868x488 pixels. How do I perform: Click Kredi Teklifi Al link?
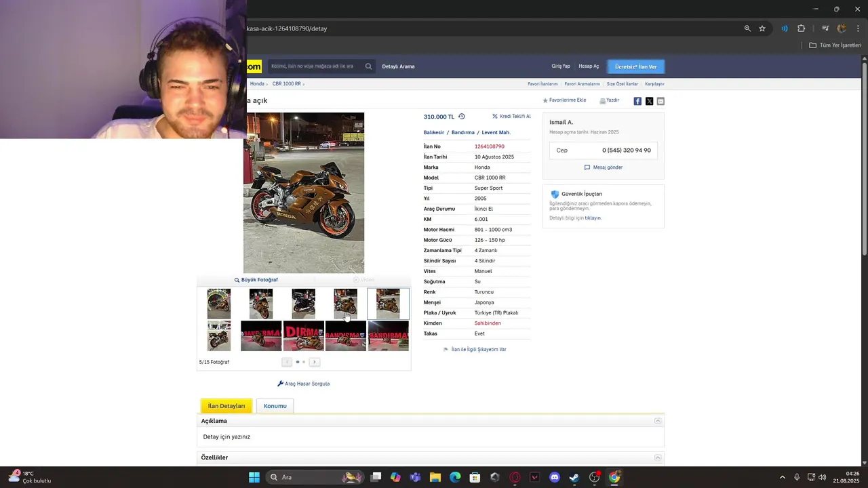click(x=511, y=117)
